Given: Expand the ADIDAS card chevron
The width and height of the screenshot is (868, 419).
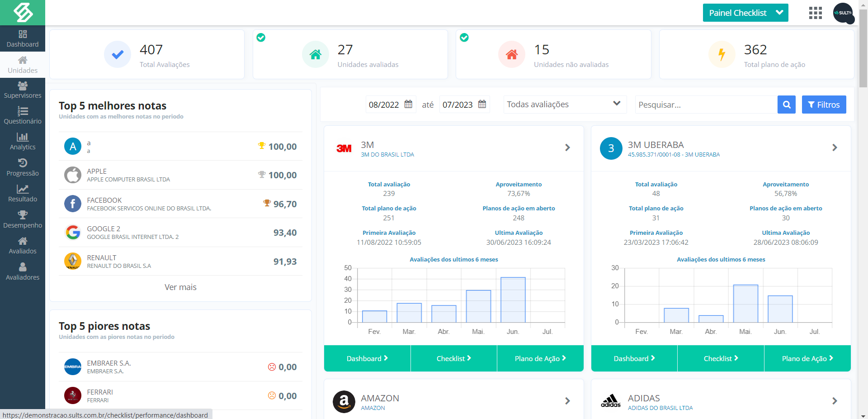Looking at the screenshot, I should click(835, 401).
